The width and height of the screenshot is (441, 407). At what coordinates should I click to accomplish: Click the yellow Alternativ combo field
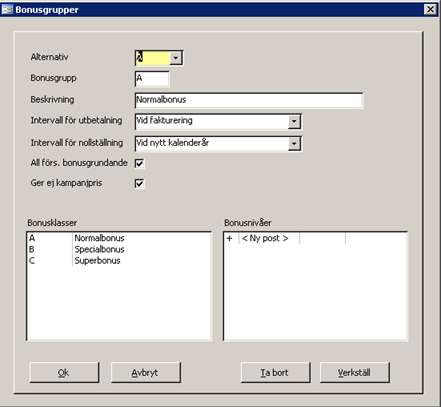(x=153, y=58)
